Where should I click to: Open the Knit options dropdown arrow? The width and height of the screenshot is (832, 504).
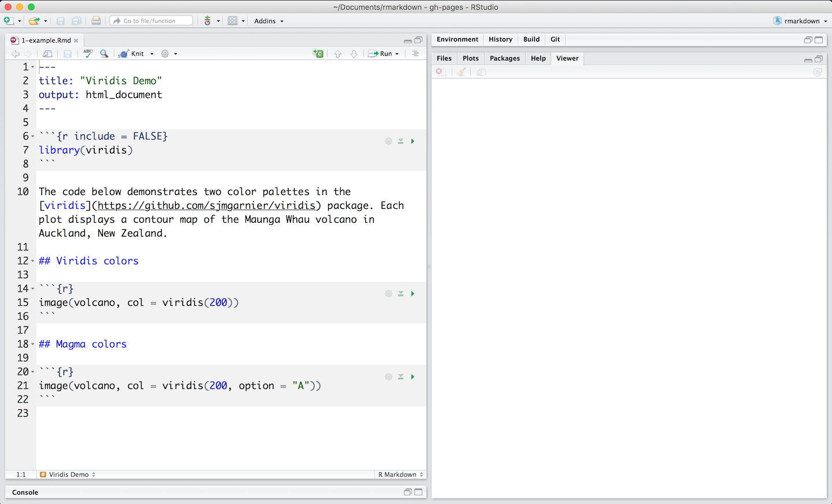tap(152, 54)
